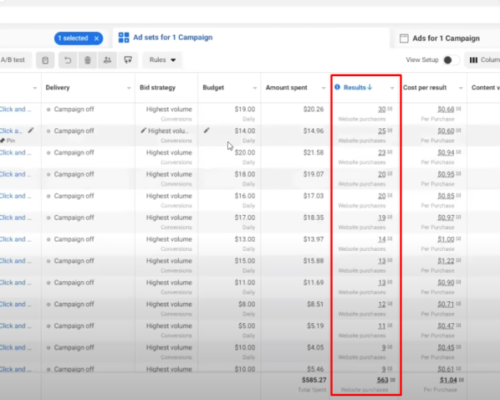Toggle the View Setup switch
Image resolution: width=500 pixels, height=400 pixels.
pos(451,60)
